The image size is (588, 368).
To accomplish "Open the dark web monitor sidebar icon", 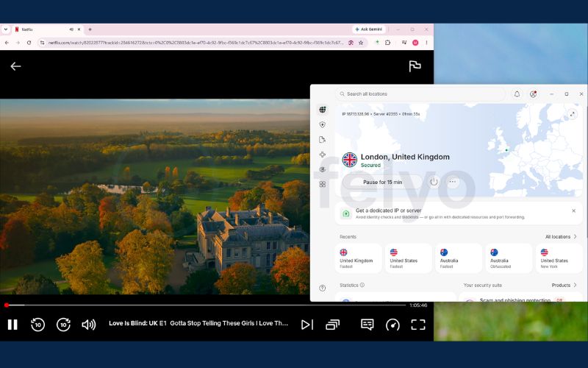I will (323, 169).
